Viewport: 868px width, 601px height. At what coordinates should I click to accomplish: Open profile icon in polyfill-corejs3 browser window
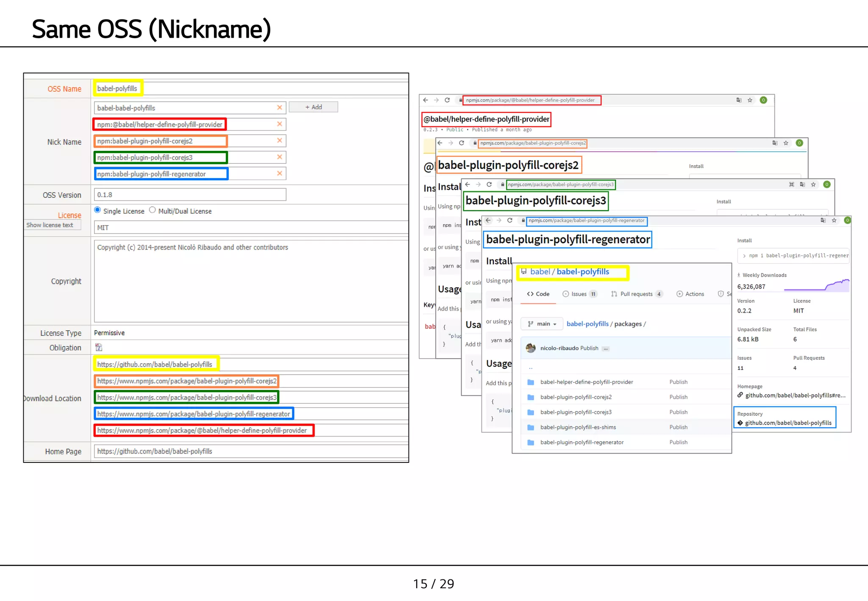(826, 184)
